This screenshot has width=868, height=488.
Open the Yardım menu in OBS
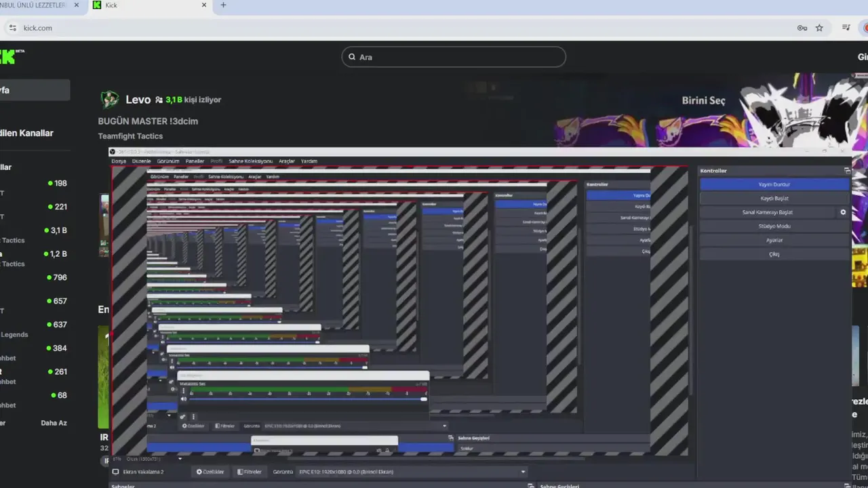[309, 161]
